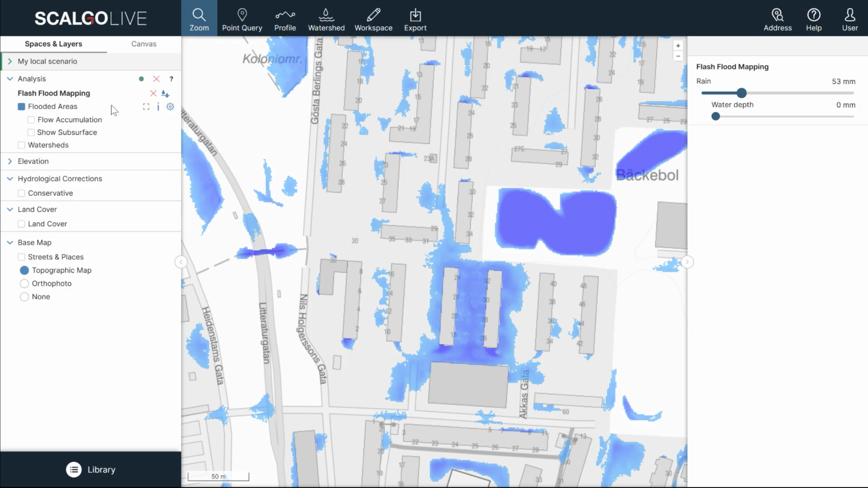Image resolution: width=868 pixels, height=488 pixels.
Task: Check the Conservative corrections checkbox
Action: (x=21, y=193)
